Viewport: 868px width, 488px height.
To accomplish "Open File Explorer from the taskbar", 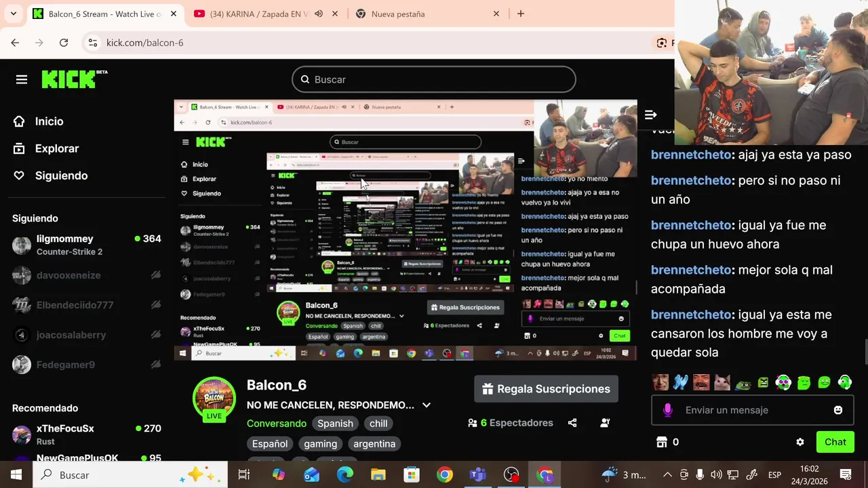I will point(378,475).
